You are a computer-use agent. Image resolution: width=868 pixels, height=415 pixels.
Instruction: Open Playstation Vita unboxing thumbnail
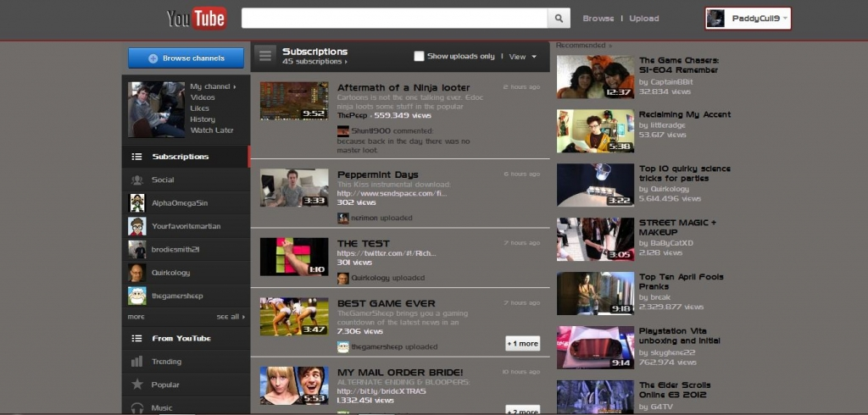pyautogui.click(x=595, y=347)
